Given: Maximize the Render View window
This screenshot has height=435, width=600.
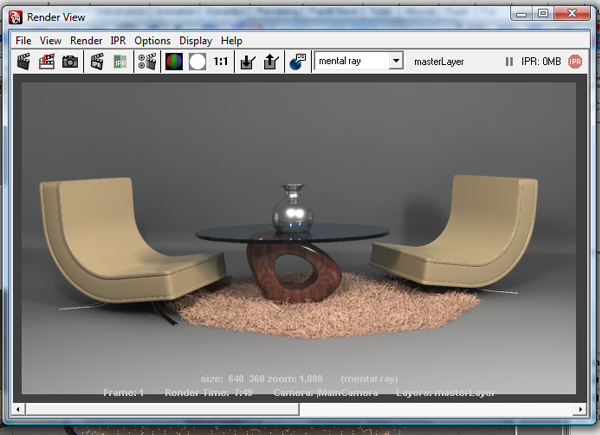Looking at the screenshot, I should point(543,13).
